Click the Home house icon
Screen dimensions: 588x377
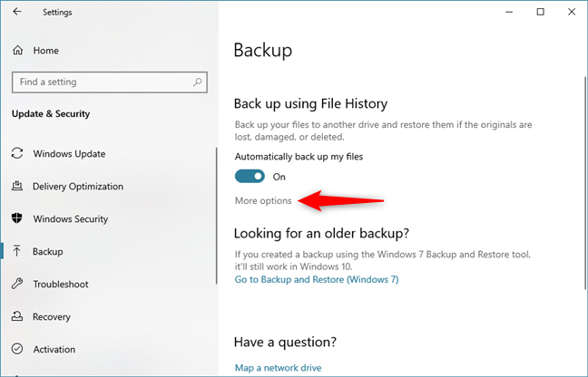(17, 50)
